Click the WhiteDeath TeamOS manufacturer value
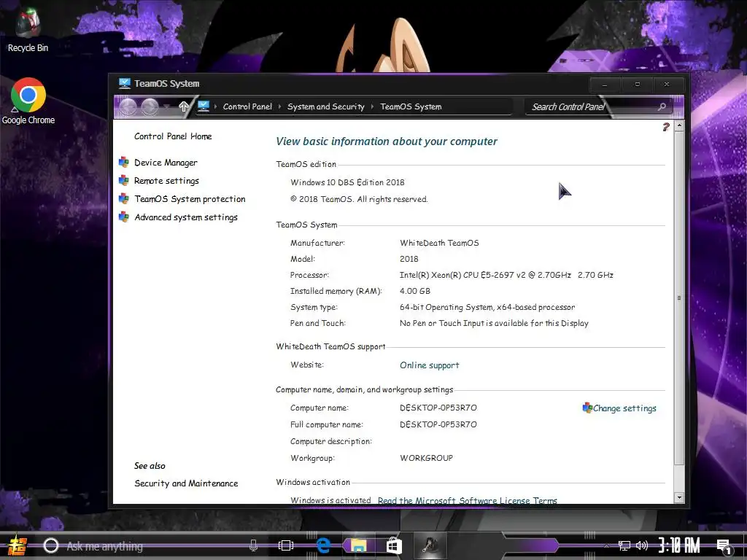This screenshot has width=747, height=560. click(439, 243)
